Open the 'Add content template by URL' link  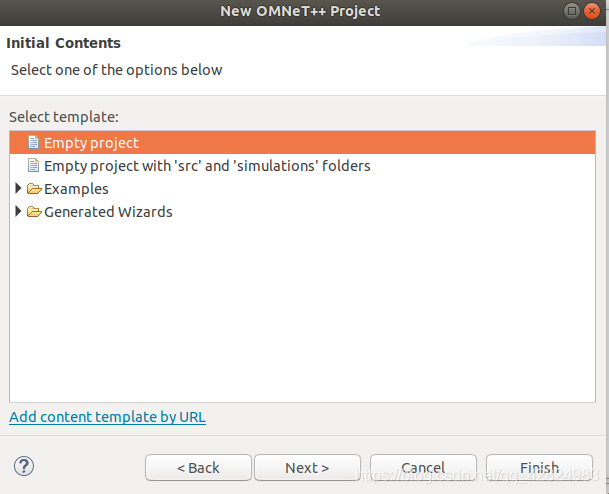coord(107,417)
